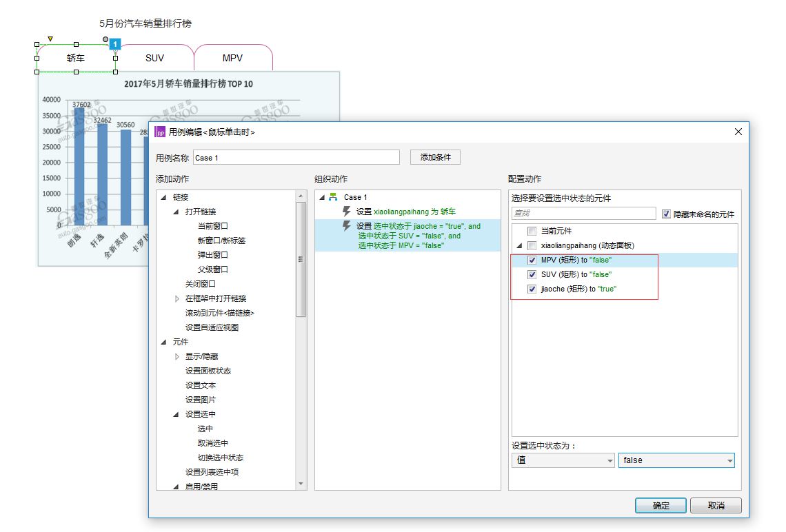Select the 设置列表选中项 action

[x=212, y=472]
